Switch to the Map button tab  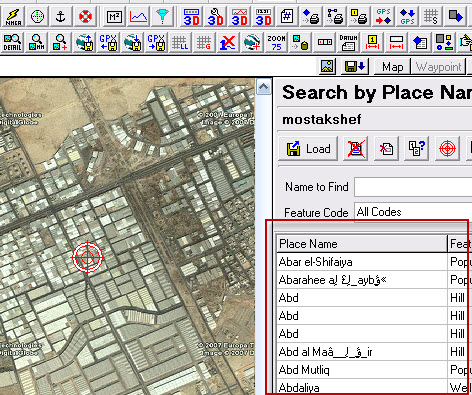click(x=392, y=67)
